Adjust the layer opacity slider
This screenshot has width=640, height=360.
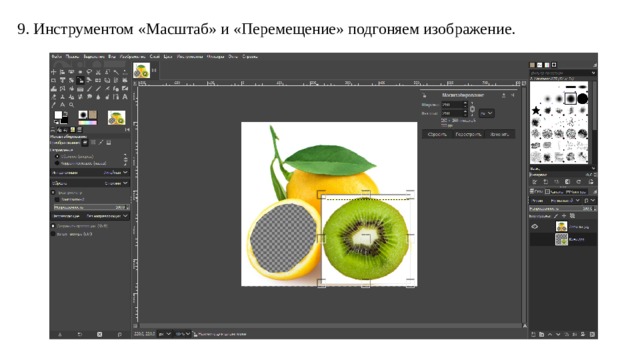click(562, 209)
